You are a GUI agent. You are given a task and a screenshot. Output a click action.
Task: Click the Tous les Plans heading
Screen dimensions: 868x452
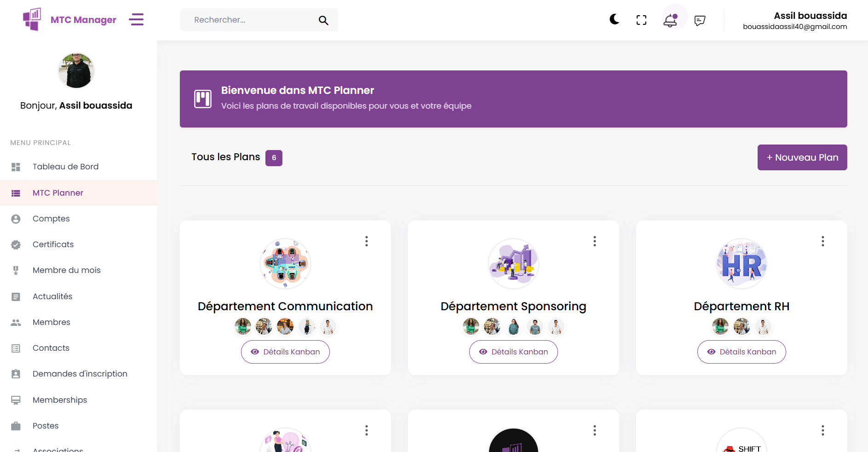[226, 157]
